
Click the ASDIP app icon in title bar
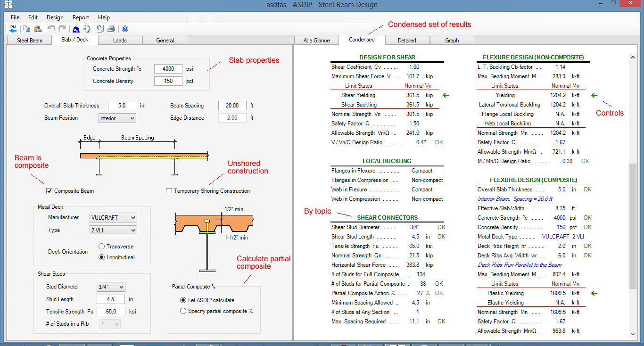[8, 5]
